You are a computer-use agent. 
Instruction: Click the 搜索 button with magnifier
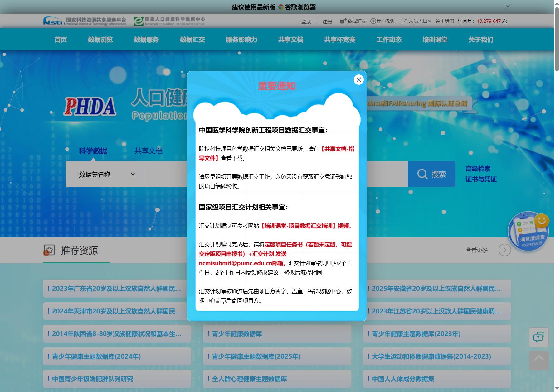[x=431, y=174]
